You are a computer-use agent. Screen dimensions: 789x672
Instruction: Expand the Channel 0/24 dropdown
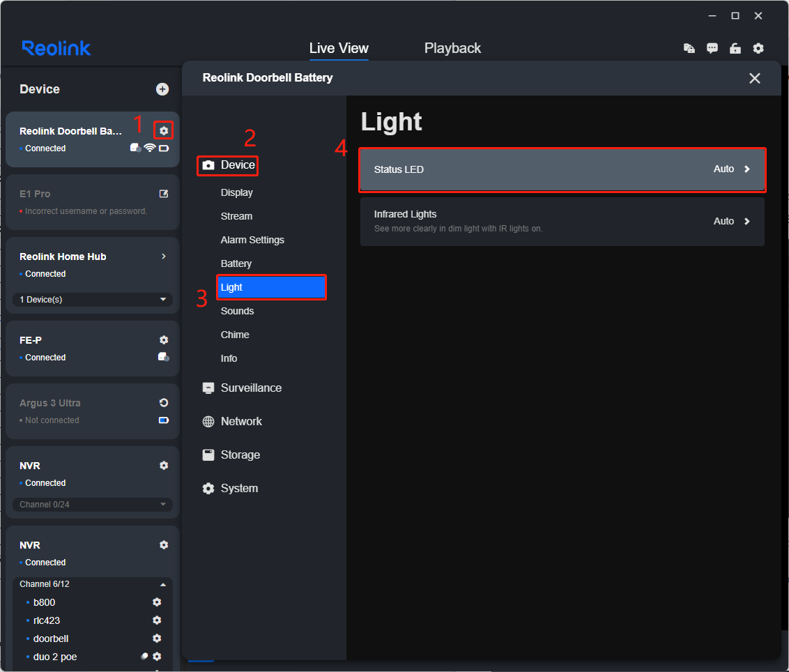click(93, 505)
